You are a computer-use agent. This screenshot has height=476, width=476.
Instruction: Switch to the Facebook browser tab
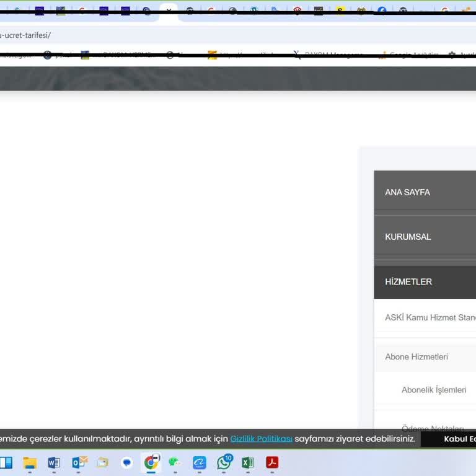[x=382, y=11]
